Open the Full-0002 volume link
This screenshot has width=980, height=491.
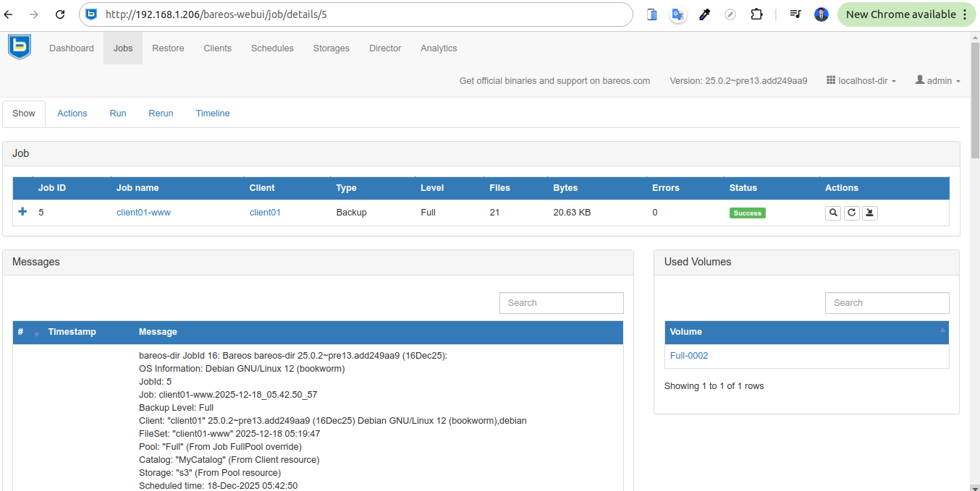689,356
